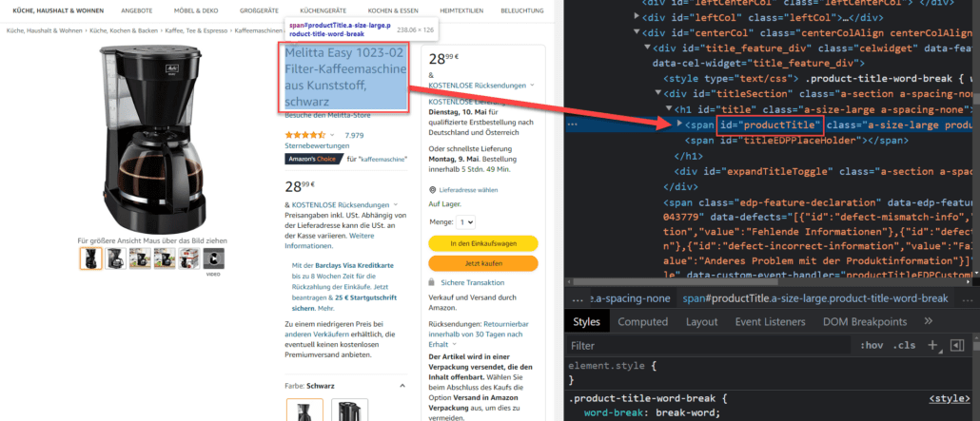Select the first color variant swatch

coord(304,410)
